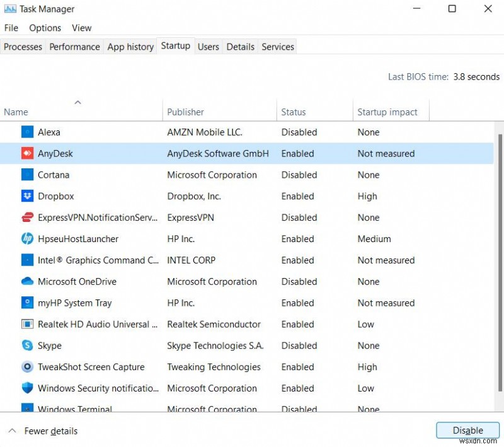Screen dimensions: 504x447
Task: Click the TweakShot Screen Capture icon
Action: (27, 367)
